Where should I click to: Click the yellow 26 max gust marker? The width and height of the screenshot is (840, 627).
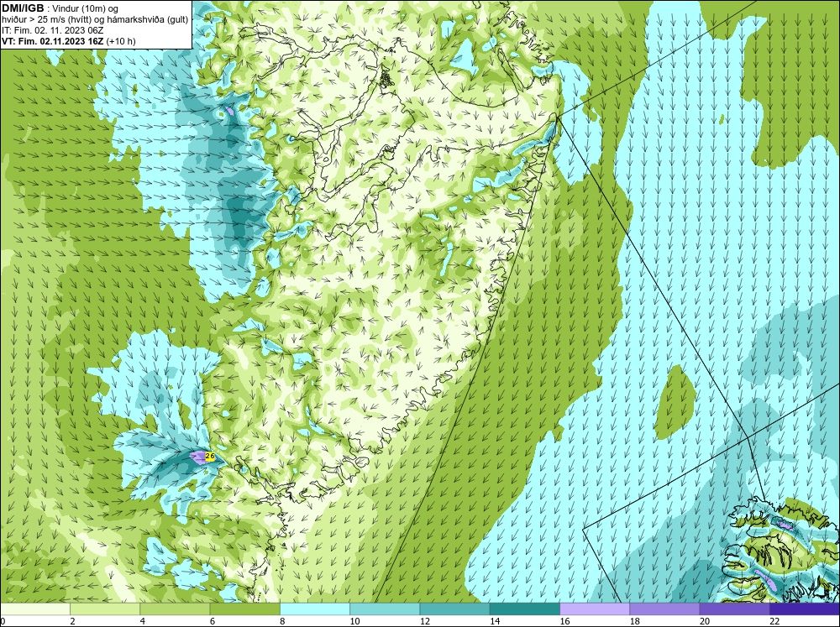coord(210,457)
